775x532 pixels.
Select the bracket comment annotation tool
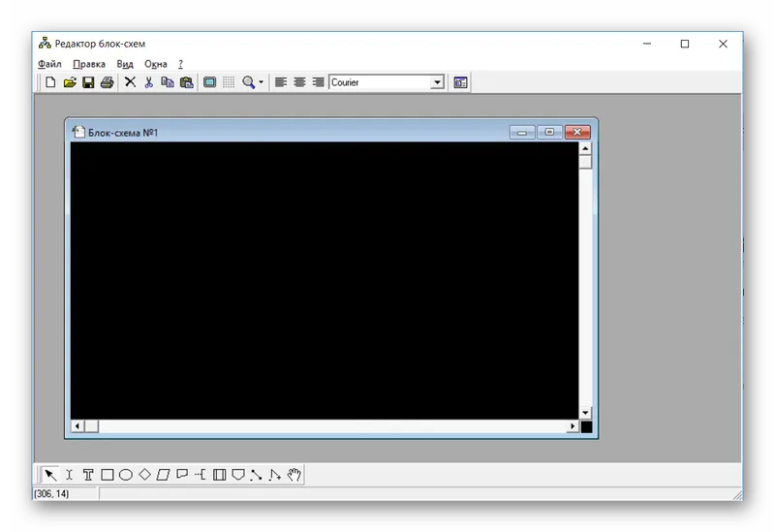tap(201, 475)
